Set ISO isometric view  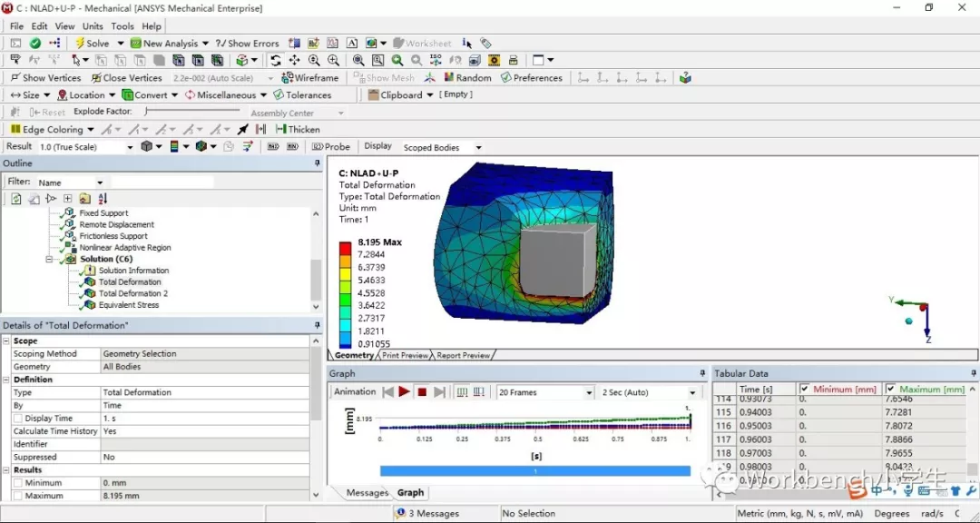436,60
